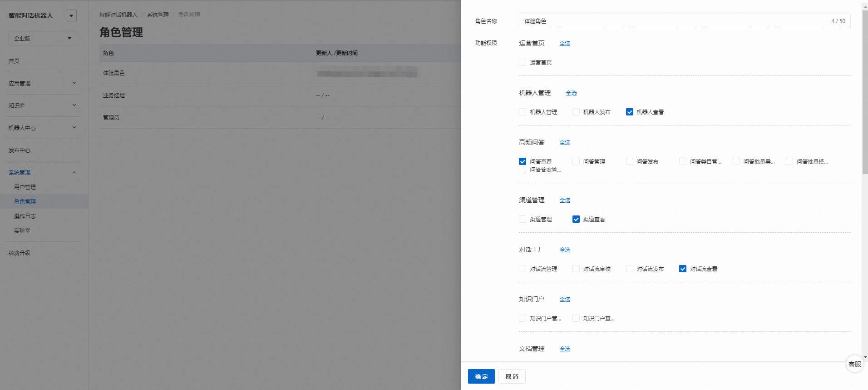
Task: Open 用户管理 under system management
Action: 25,187
